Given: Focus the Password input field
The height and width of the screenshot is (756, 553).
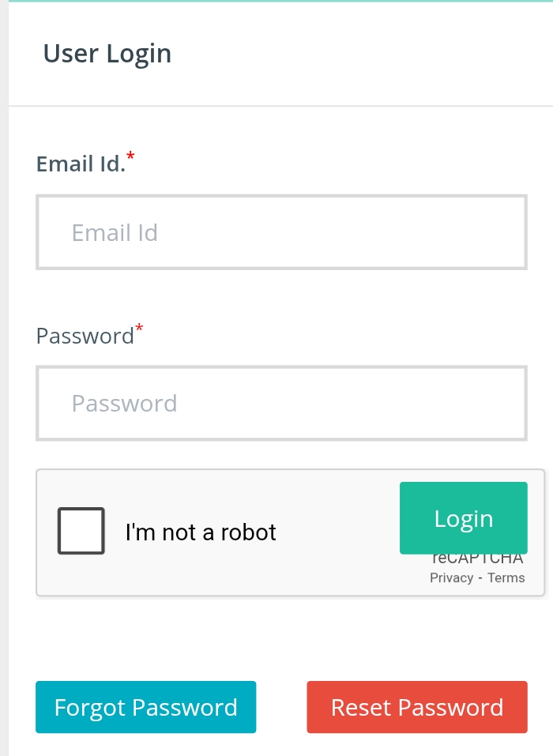Looking at the screenshot, I should pos(281,403).
